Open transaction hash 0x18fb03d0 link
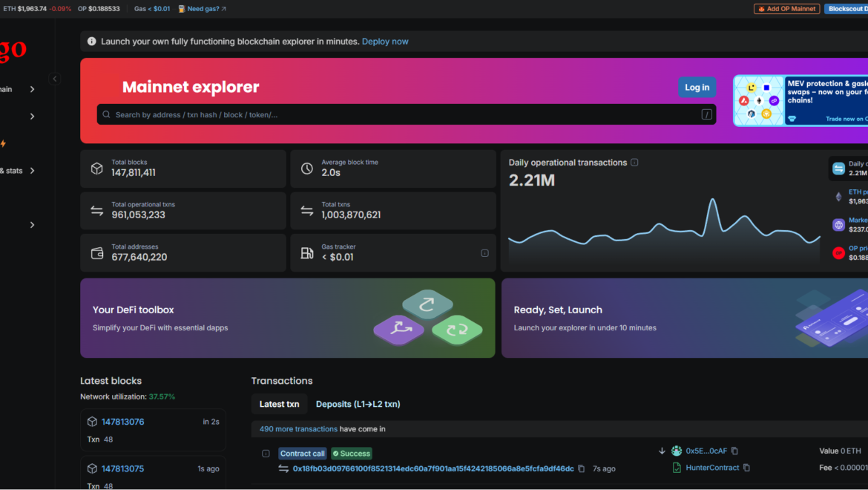The height and width of the screenshot is (490, 868). tap(433, 468)
